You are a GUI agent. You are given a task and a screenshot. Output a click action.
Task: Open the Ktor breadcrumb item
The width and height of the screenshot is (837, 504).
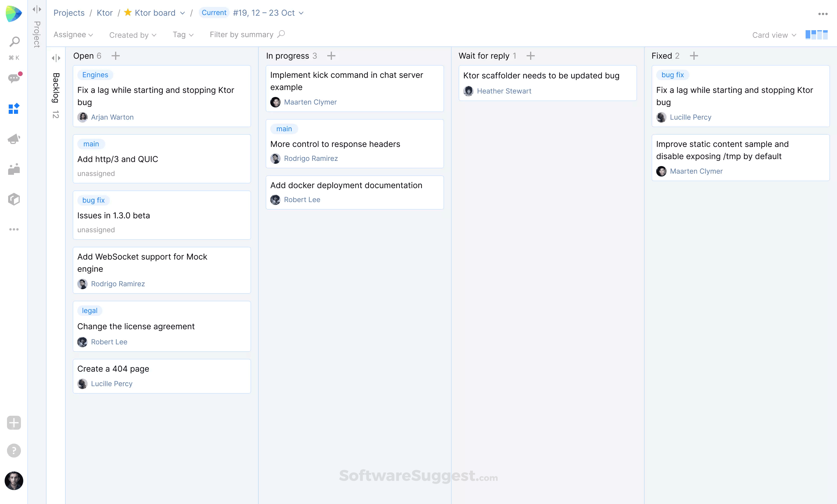(104, 13)
